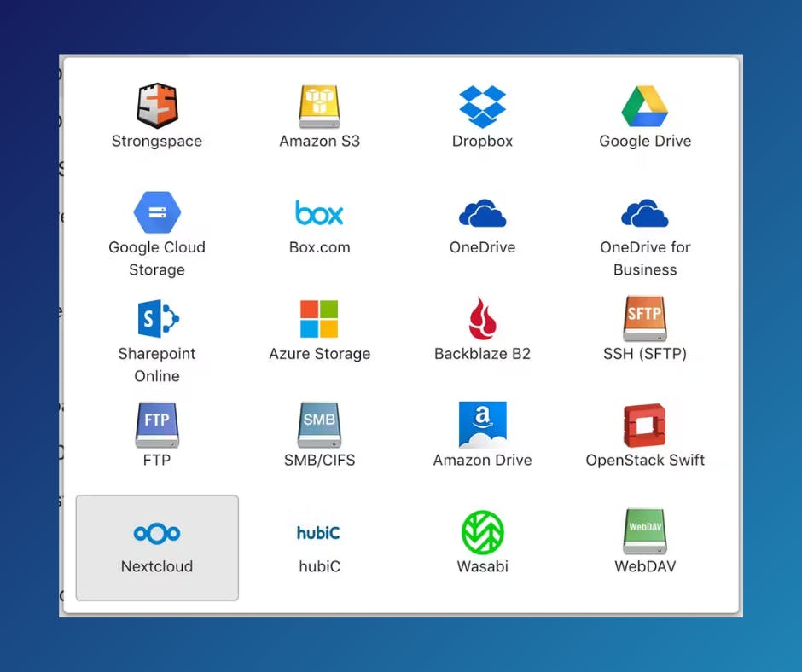This screenshot has width=802, height=672.
Task: Pick the OpenStack Swift red icon
Action: click(644, 425)
